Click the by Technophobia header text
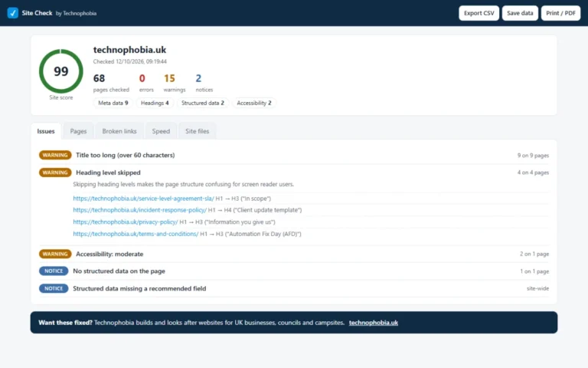 pyautogui.click(x=76, y=13)
